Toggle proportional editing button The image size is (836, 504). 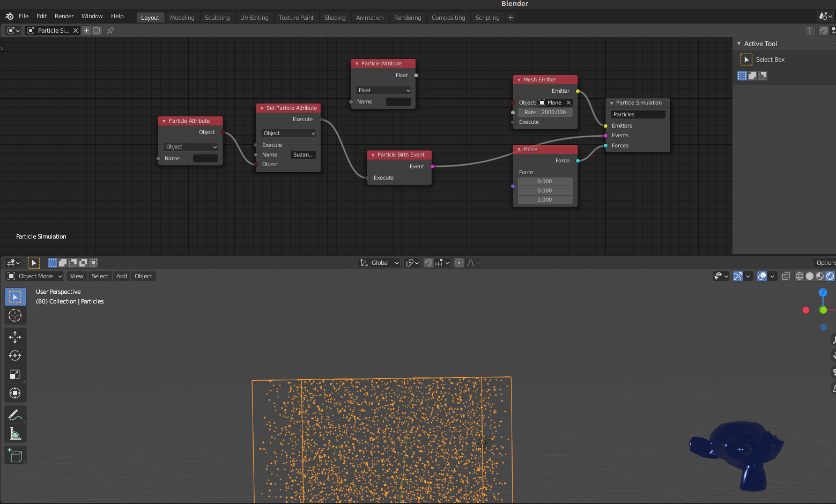[x=459, y=263]
